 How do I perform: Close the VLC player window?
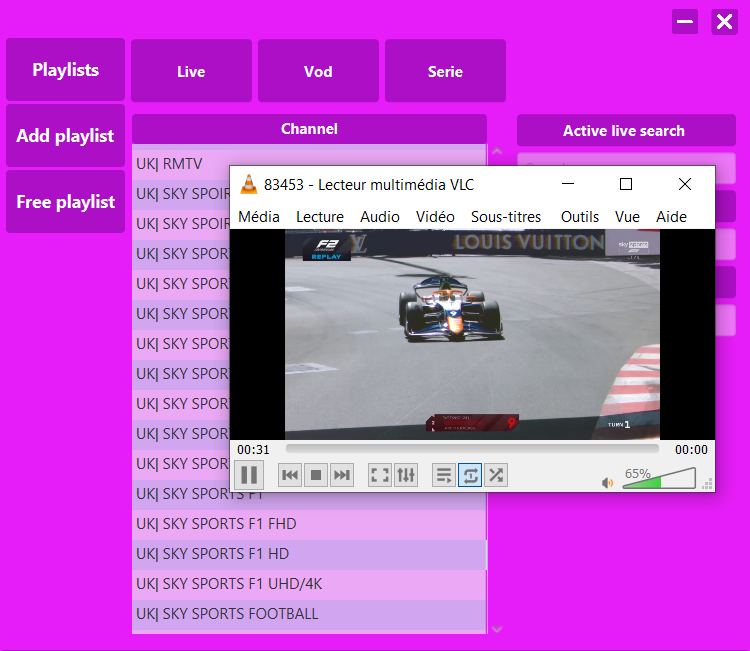click(684, 184)
